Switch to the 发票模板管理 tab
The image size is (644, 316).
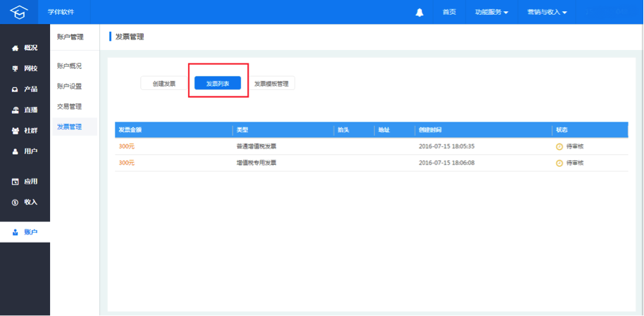271,84
